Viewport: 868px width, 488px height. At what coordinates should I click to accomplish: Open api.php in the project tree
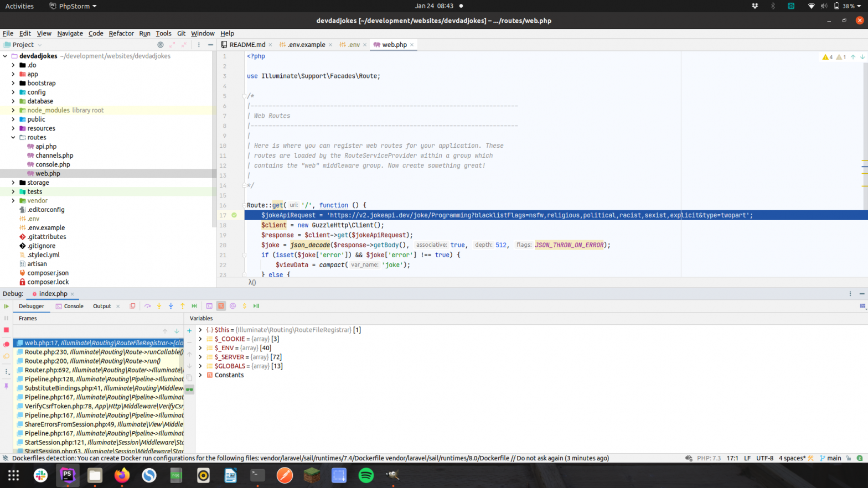46,147
